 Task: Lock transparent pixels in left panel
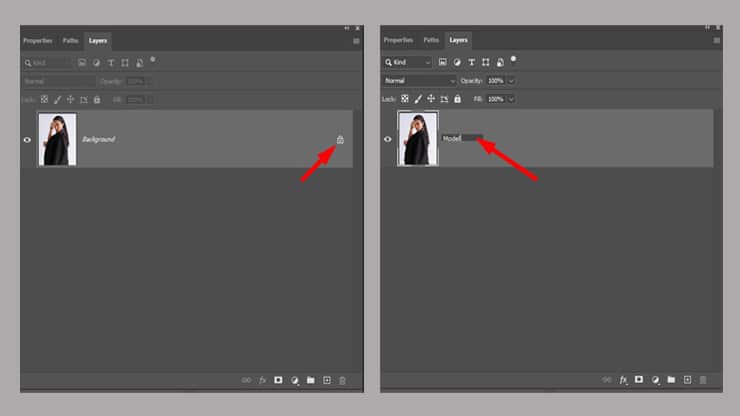tap(44, 100)
